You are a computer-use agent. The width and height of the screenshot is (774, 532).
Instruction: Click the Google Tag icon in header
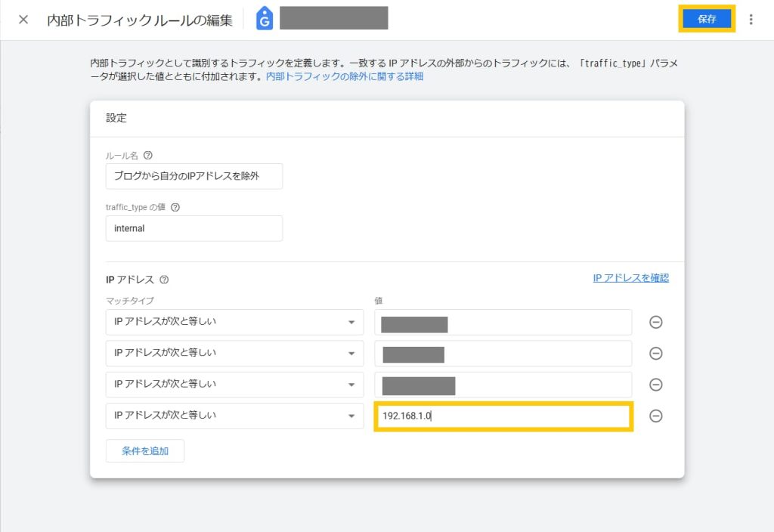point(264,20)
